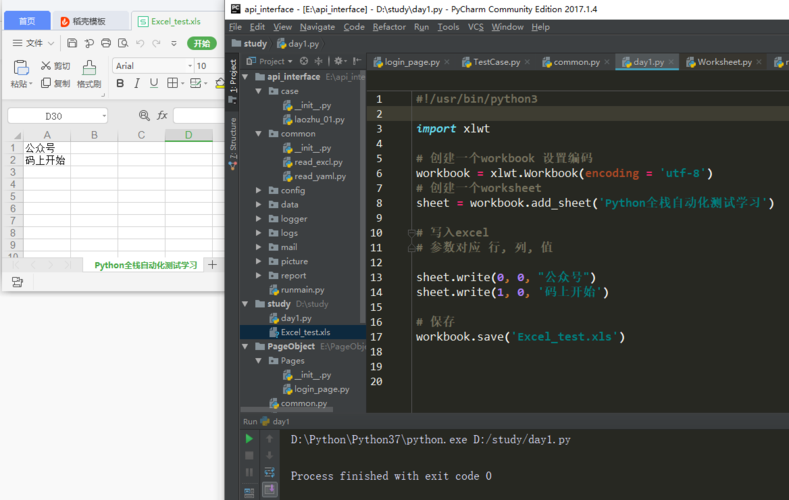Select the 格式刷 format painter brush
Image resolution: width=789 pixels, height=500 pixels.
[x=89, y=74]
